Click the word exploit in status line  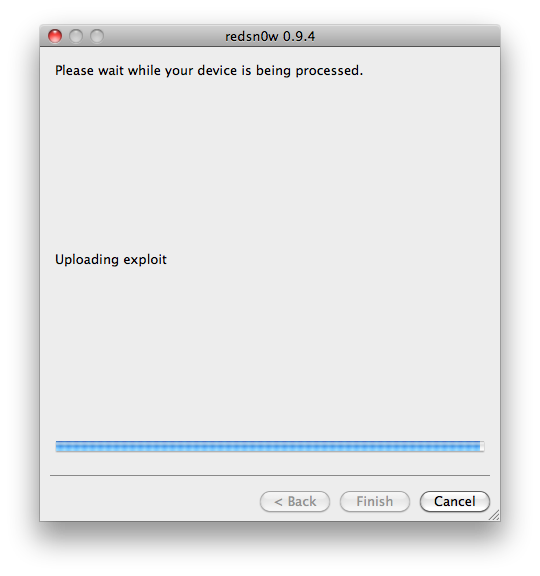145,260
